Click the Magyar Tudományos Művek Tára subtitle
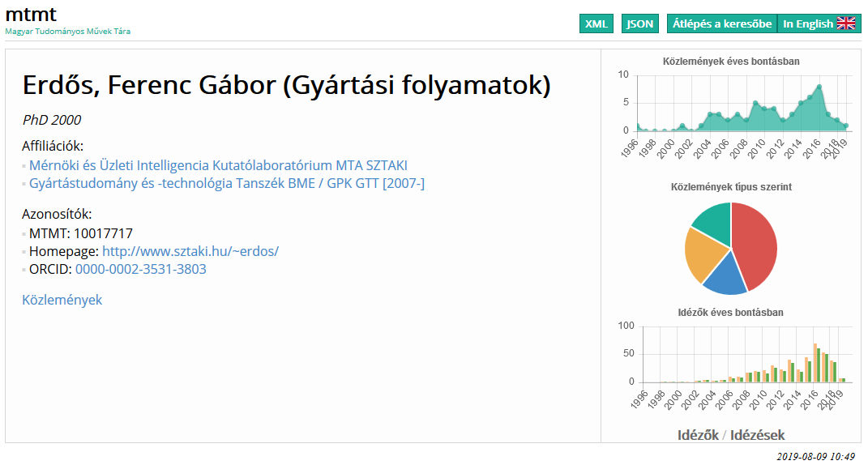 [x=68, y=32]
